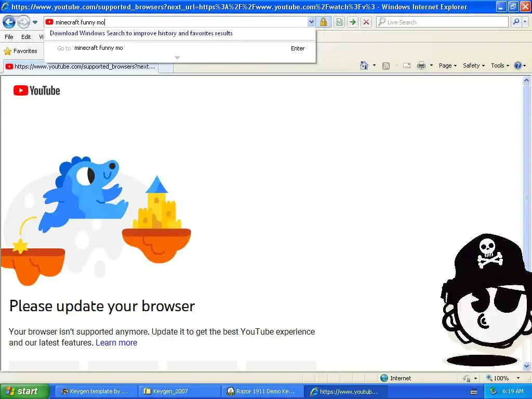Viewport: 532px width, 399px height.
Task: Click the RSS feeds icon
Action: point(386,66)
